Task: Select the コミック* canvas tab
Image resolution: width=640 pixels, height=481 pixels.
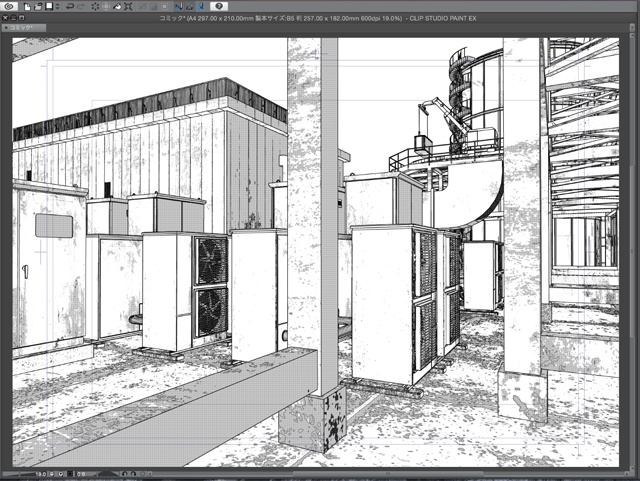Action: pyautogui.click(x=23, y=28)
